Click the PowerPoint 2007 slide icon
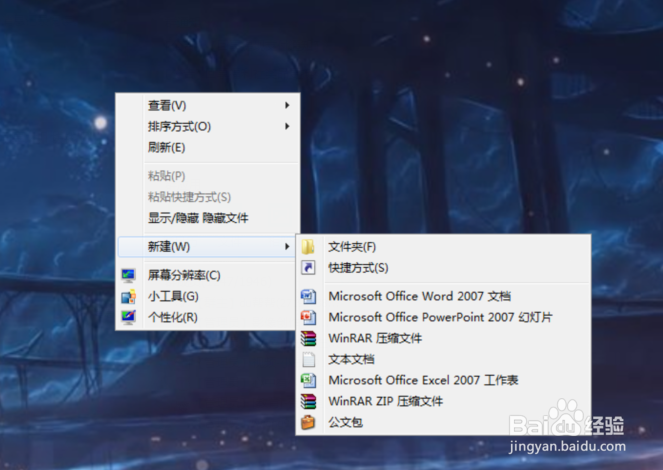Image resolution: width=663 pixels, height=470 pixels. [308, 317]
